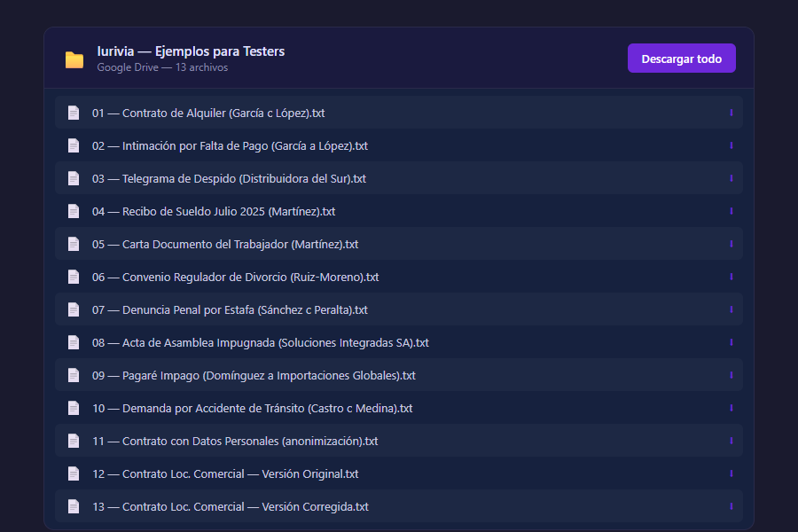This screenshot has height=532, width=798.
Task: Click document icon of 06 Convenio Regulador
Action: 74,277
